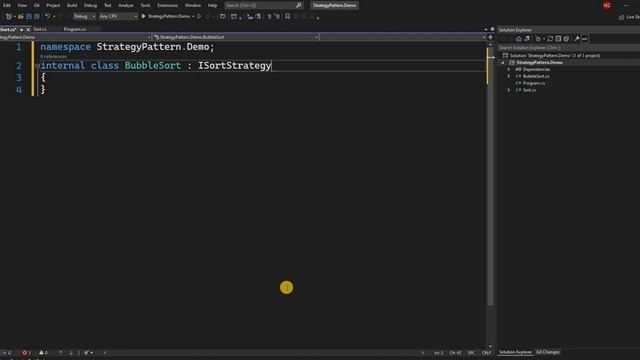Screen dimensions: 640x360
Task: Collapse the BubbleSort class outlining region
Action: tap(38, 65)
